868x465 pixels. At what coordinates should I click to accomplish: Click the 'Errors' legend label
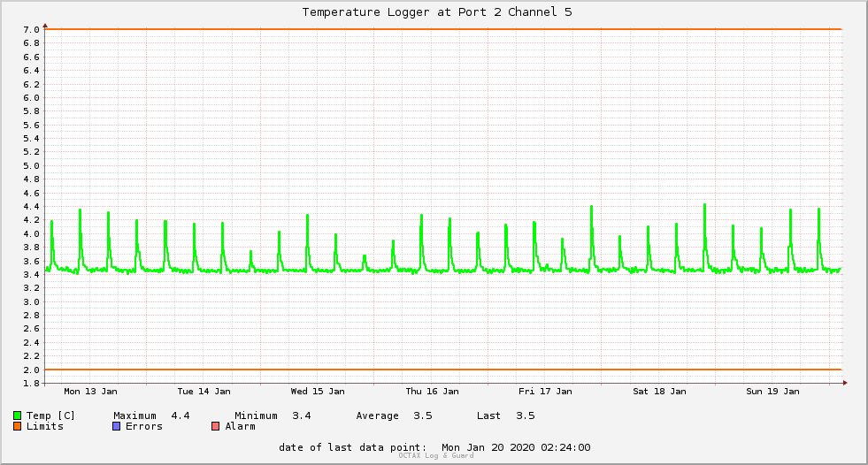(144, 426)
